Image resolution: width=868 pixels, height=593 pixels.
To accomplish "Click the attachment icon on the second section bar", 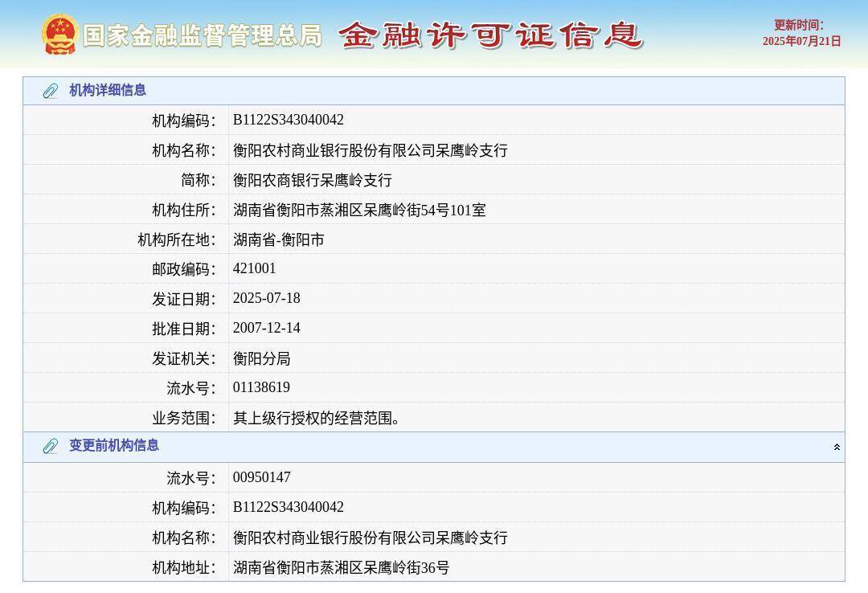I will [51, 447].
